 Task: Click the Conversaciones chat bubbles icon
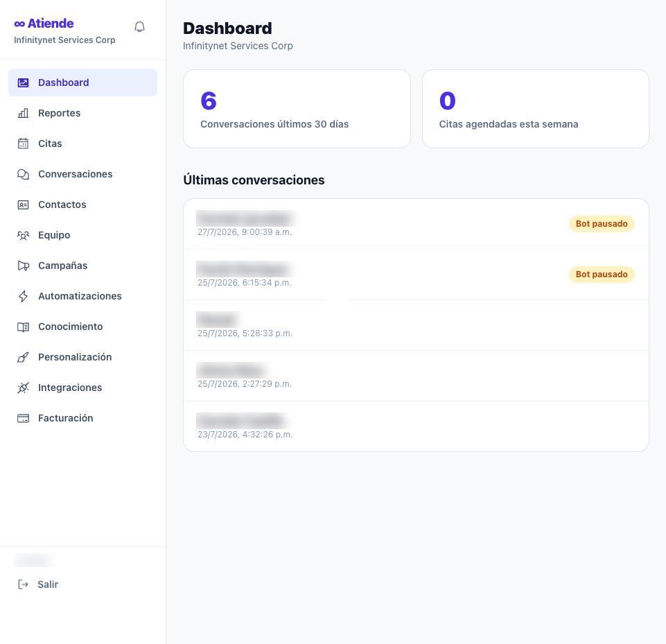[x=23, y=174]
